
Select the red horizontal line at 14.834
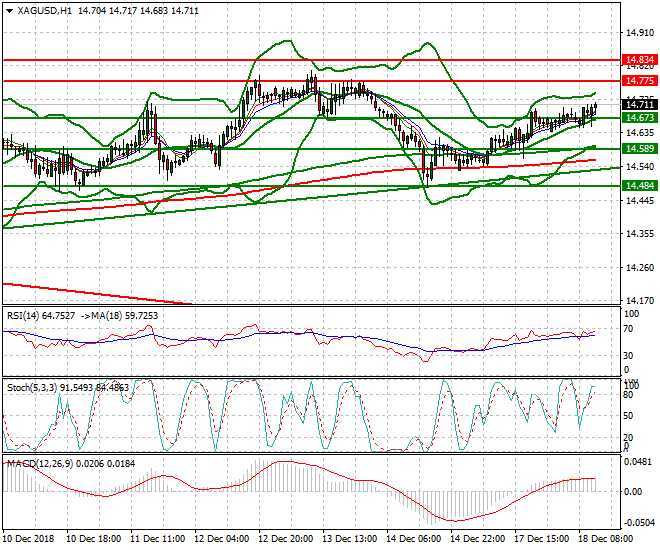click(311, 60)
